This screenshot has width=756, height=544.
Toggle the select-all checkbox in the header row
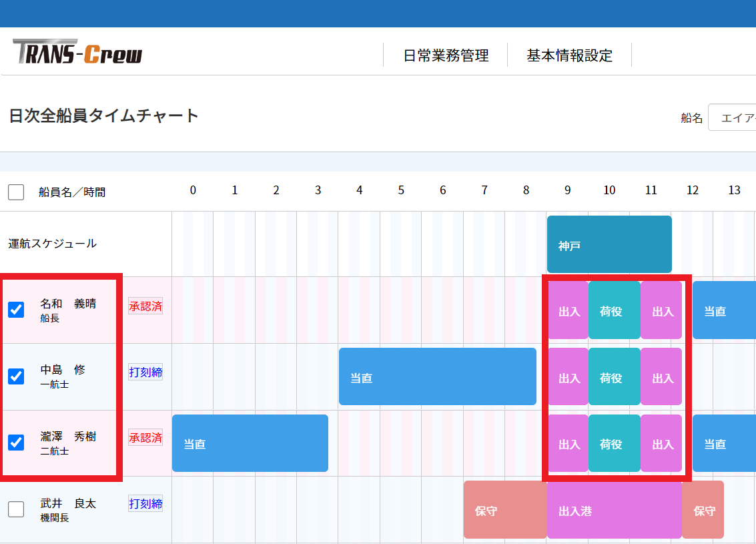tap(15, 192)
